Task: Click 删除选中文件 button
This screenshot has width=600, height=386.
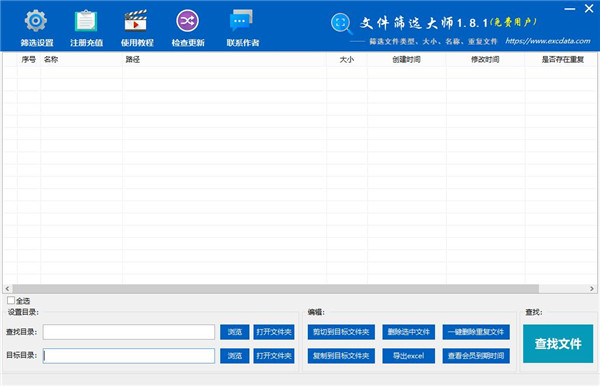Action: tap(409, 332)
